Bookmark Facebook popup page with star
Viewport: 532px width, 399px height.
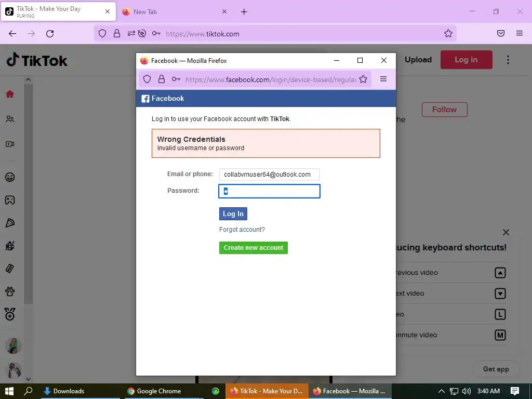tap(363, 79)
